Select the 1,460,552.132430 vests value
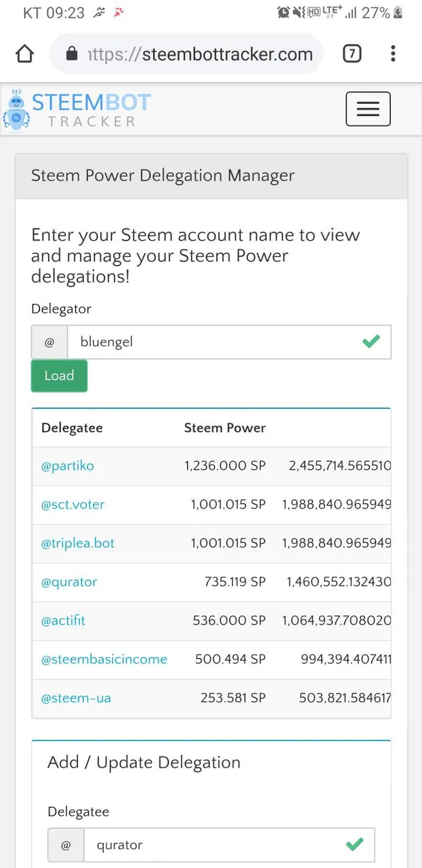 tap(339, 582)
